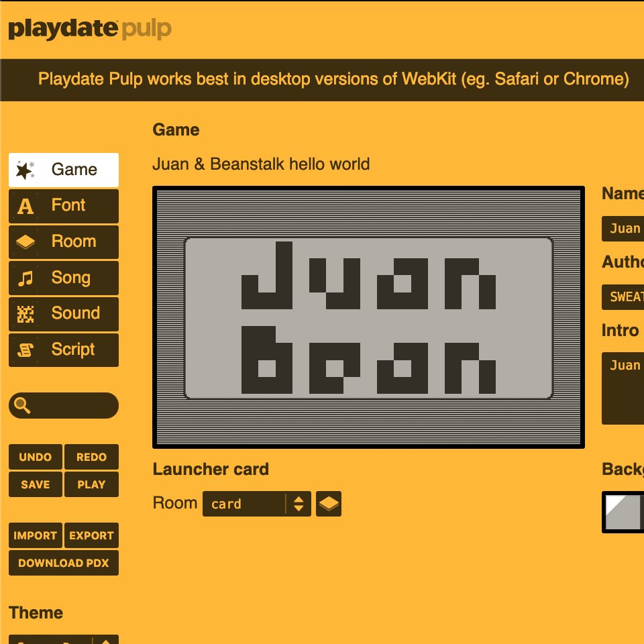Expand the Theme dropdown selector
644x644 pixels.
tap(64, 640)
